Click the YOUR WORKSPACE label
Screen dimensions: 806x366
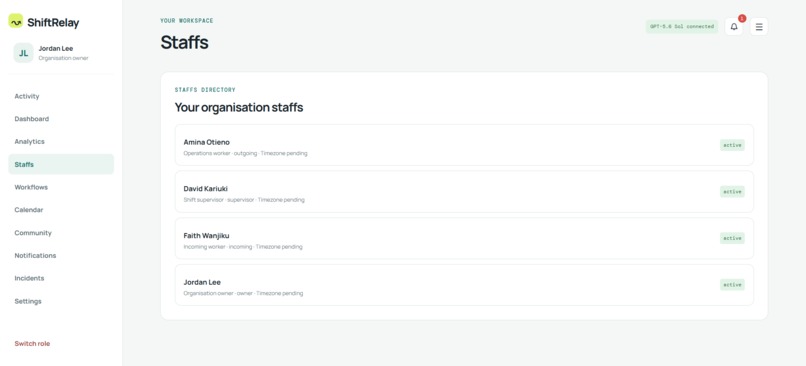click(x=187, y=21)
